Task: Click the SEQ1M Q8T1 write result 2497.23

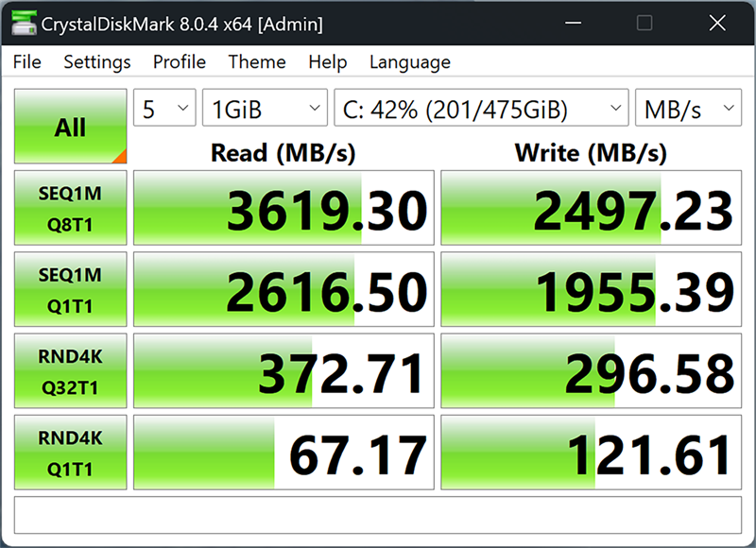Action: pyautogui.click(x=592, y=208)
